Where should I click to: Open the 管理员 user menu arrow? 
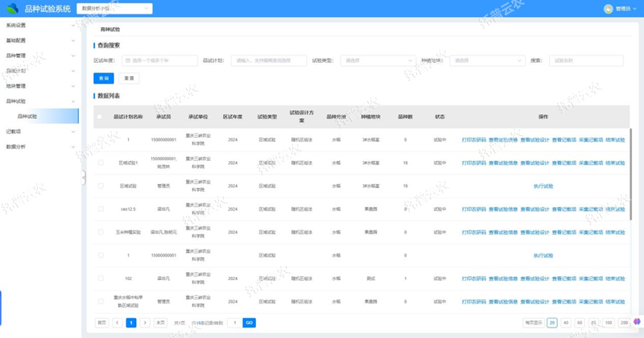[636, 9]
